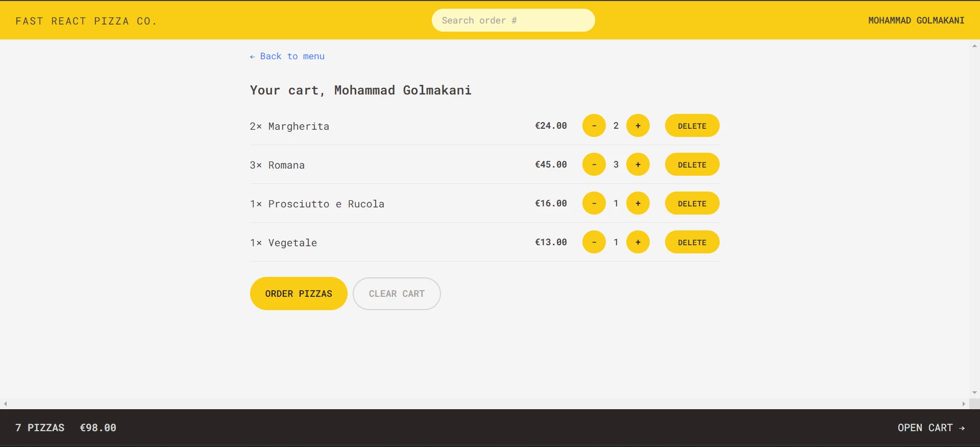Increase Margherita quantity with plus button
The height and width of the screenshot is (447, 980).
(638, 126)
